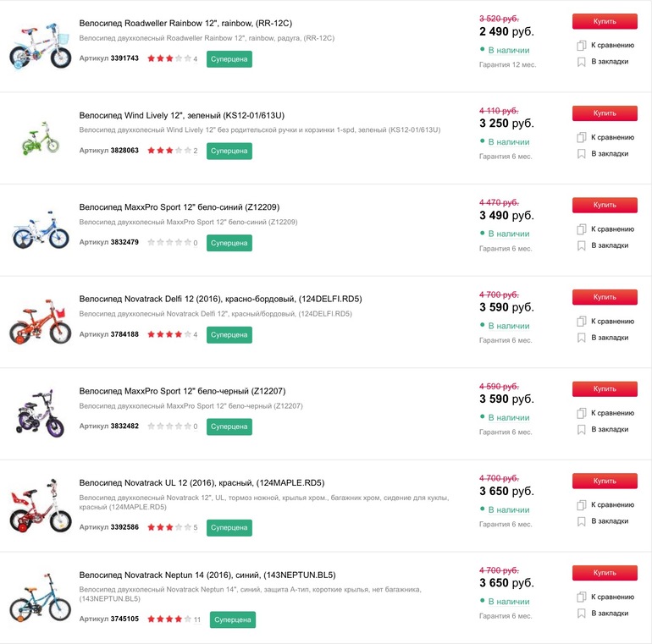Viewport: 652px width, 644px height.
Task: Open Novatrack UL 12 красный product title
Action: point(202,482)
